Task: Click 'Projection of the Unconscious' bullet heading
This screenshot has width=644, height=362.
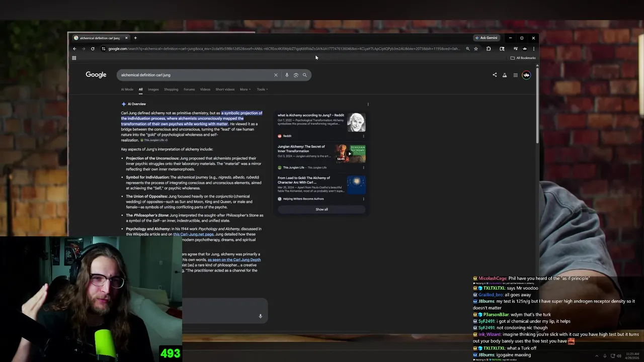Action: tap(152, 158)
